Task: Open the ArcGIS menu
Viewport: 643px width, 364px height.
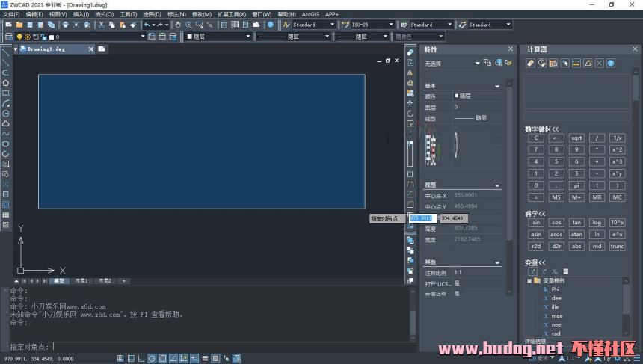Action: pyautogui.click(x=310, y=14)
